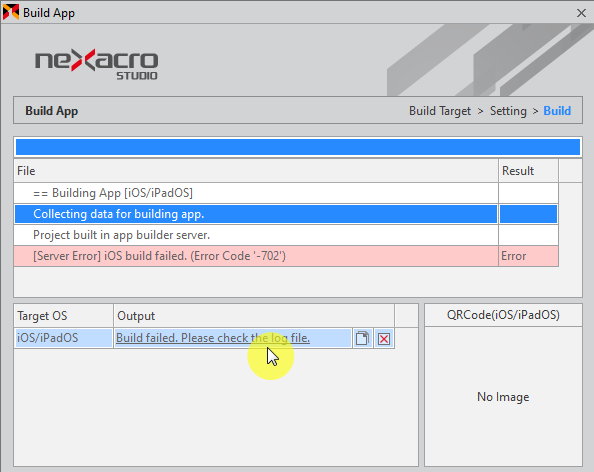This screenshot has width=594, height=472.
Task: Click the 'No Image' QR code area
Action: click(503, 397)
